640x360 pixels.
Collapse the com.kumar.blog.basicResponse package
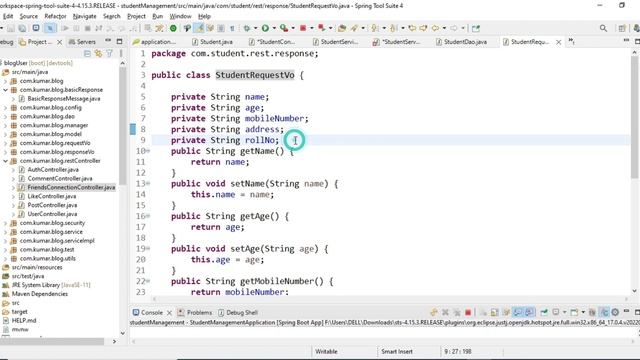pos(5,90)
